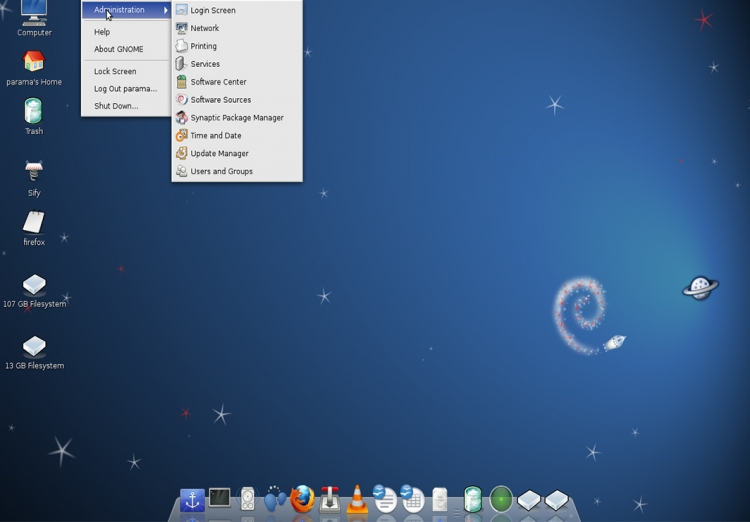Open the green trash icon in dock
This screenshot has height=522, width=750.
(473, 499)
